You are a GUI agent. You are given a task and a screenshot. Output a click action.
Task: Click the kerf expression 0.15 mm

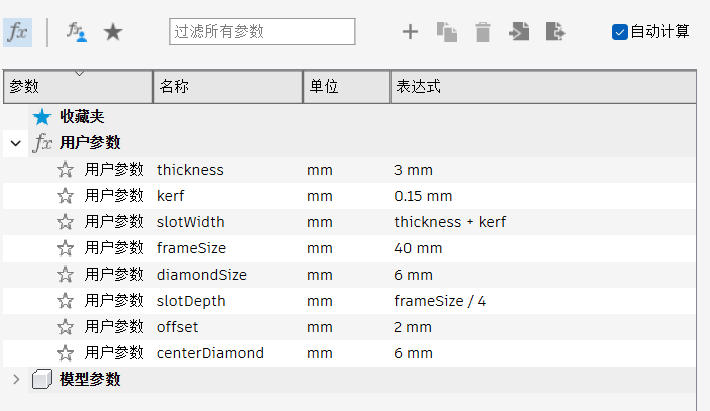click(x=423, y=196)
